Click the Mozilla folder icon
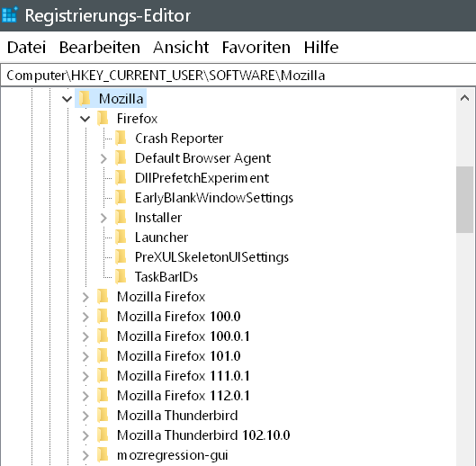 (85, 98)
